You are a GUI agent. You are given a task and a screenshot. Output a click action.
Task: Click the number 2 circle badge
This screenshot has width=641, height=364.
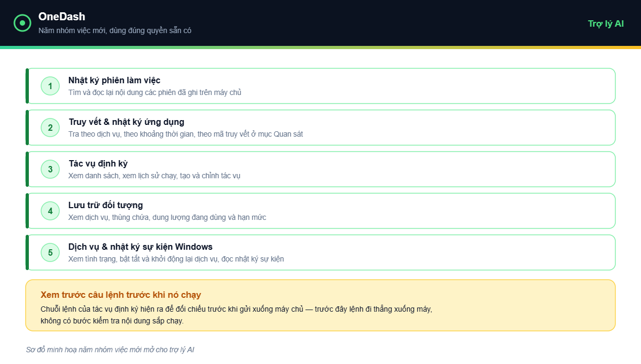click(50, 128)
